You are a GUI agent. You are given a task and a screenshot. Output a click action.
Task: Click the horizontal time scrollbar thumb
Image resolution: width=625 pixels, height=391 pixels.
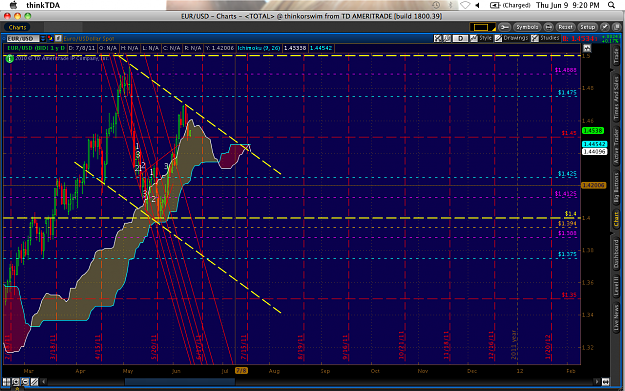[180, 382]
